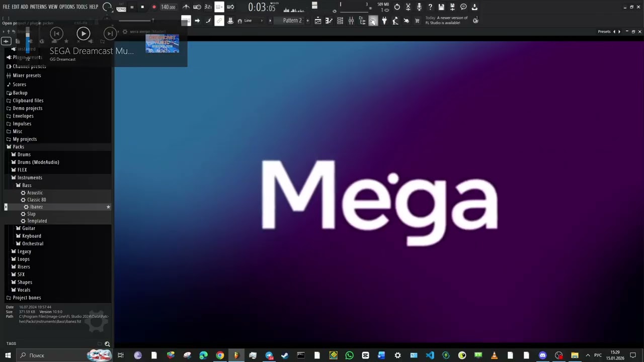The image size is (644, 362).
Task: Click the microphone one-click recording icon
Action: [x=419, y=7]
